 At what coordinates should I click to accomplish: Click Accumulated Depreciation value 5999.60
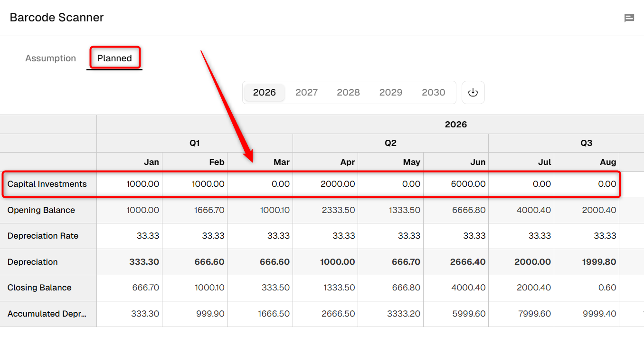point(469,314)
